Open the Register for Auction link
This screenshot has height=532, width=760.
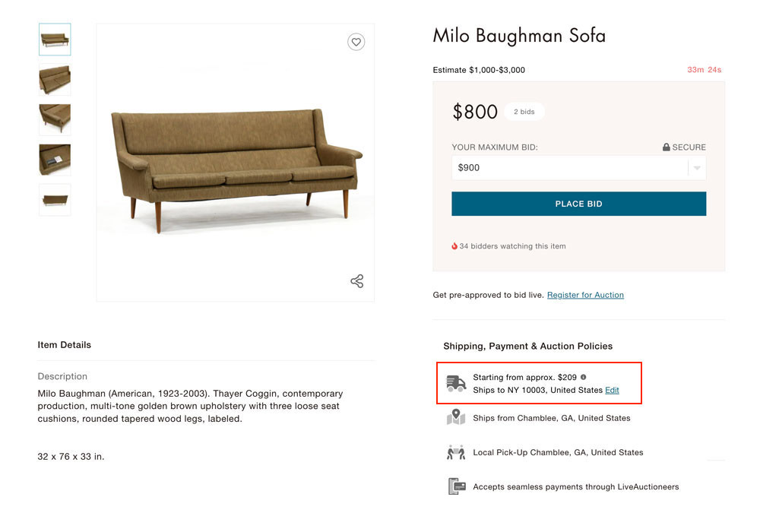click(585, 295)
